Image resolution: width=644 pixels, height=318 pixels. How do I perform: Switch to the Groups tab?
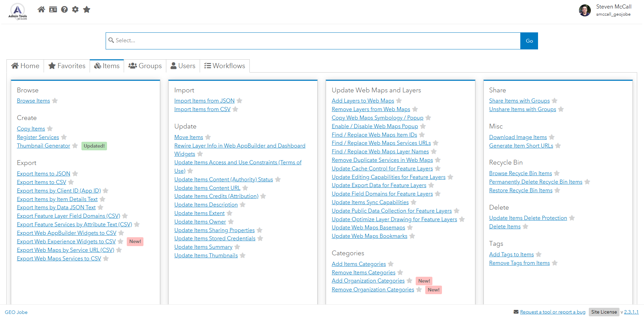point(145,66)
